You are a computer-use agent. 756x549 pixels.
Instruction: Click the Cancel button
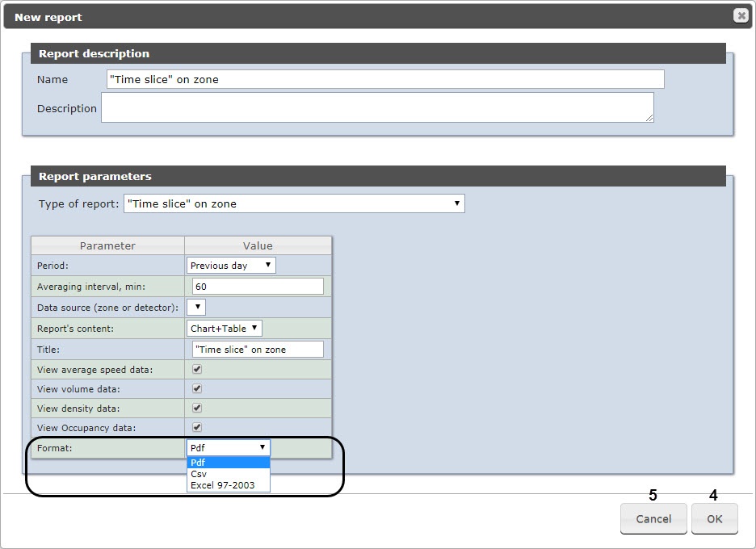click(x=653, y=519)
